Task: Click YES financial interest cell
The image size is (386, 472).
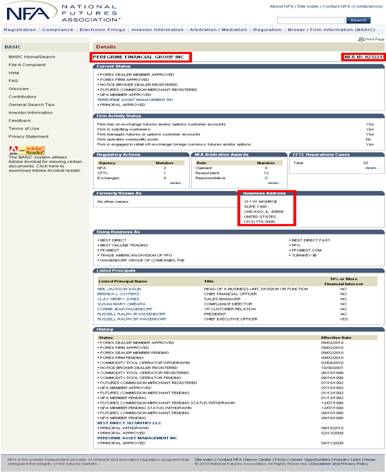Action: tap(343, 319)
